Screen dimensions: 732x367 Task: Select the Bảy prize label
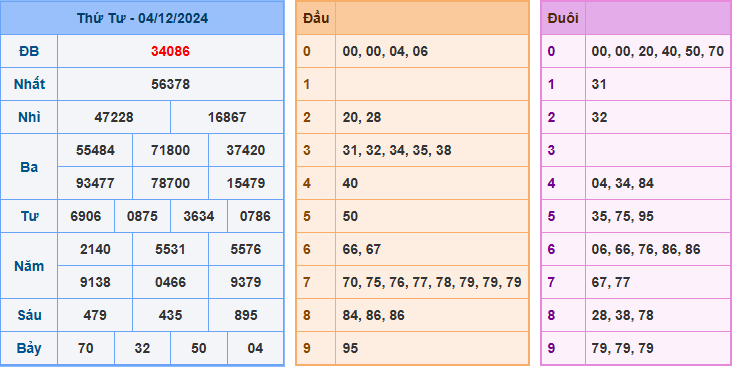coord(29,348)
